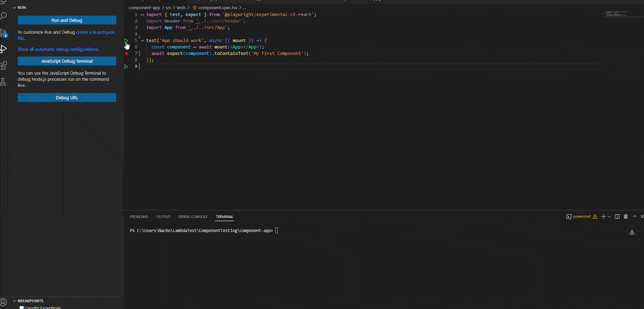
Task: Place cursor on empty line 9
Action: pyautogui.click(x=374, y=66)
